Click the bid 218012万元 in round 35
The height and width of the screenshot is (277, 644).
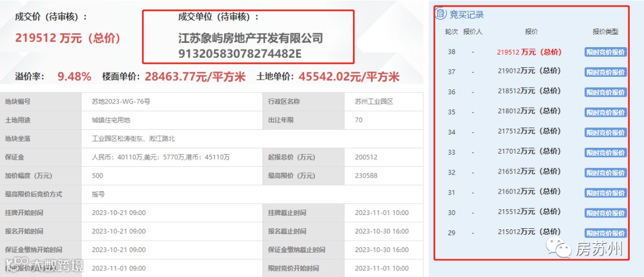pos(529,111)
